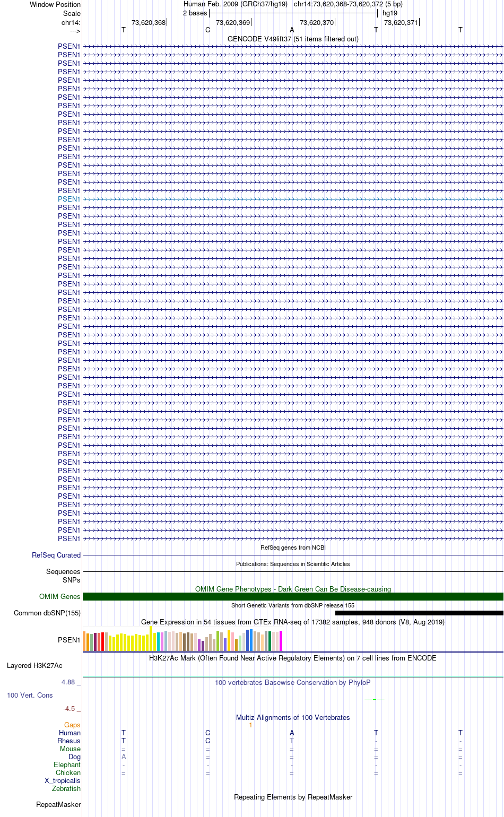504x817 pixels.
Task: Click the RepeatMasker track label
Action: (58, 804)
